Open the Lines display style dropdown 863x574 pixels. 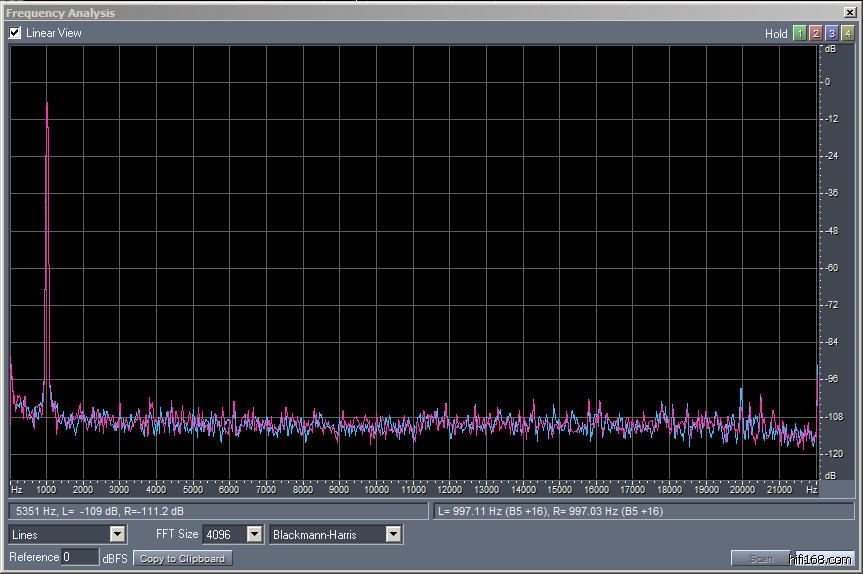[x=117, y=535]
